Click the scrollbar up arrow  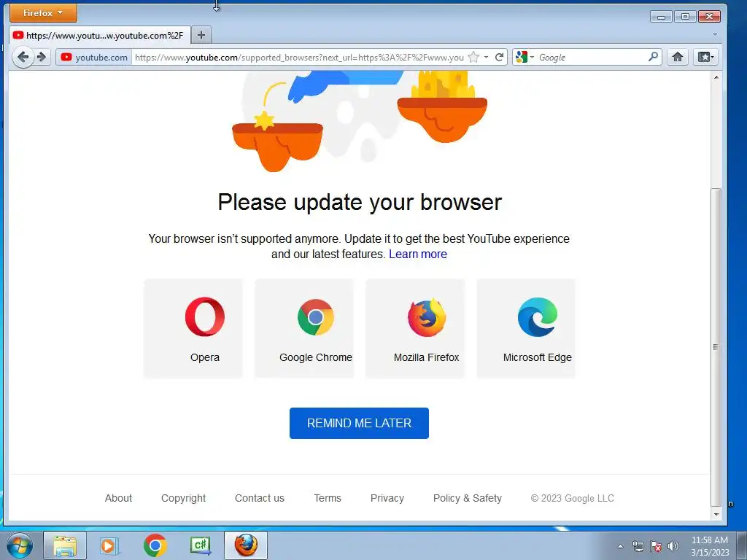716,77
